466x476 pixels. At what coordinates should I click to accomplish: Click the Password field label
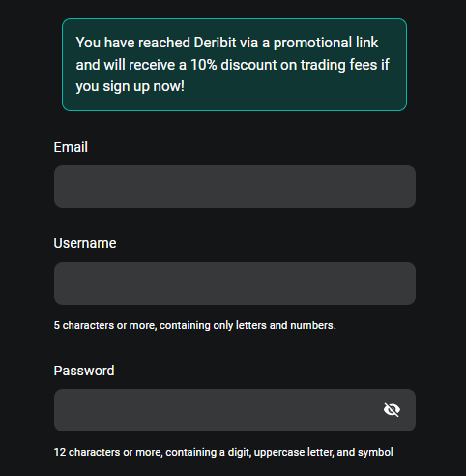click(84, 371)
